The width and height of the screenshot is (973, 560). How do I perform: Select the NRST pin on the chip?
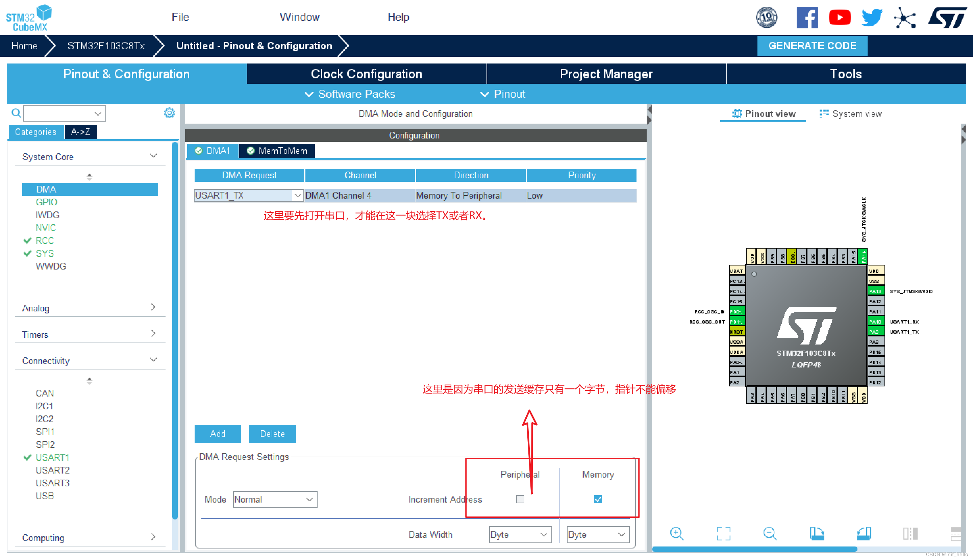coord(737,332)
